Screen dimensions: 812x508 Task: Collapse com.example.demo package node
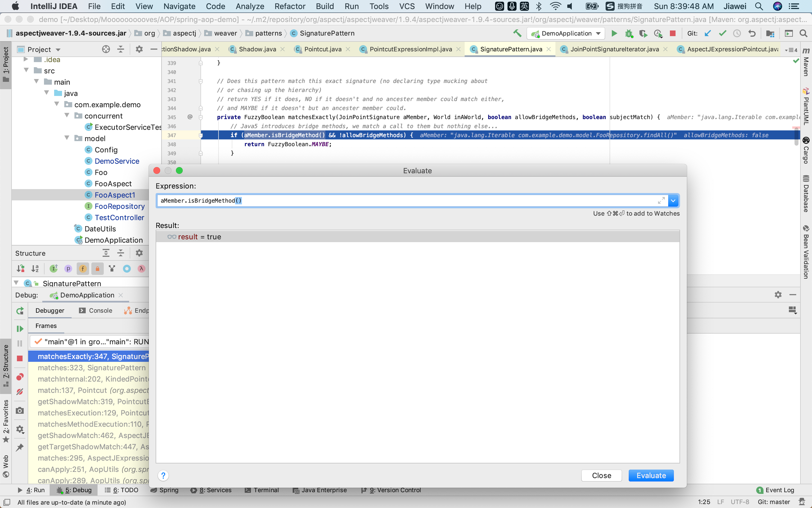click(x=57, y=104)
